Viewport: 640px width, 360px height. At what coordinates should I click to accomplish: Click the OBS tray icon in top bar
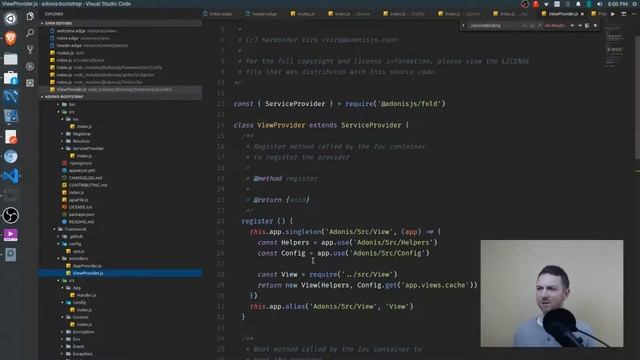point(525,4)
